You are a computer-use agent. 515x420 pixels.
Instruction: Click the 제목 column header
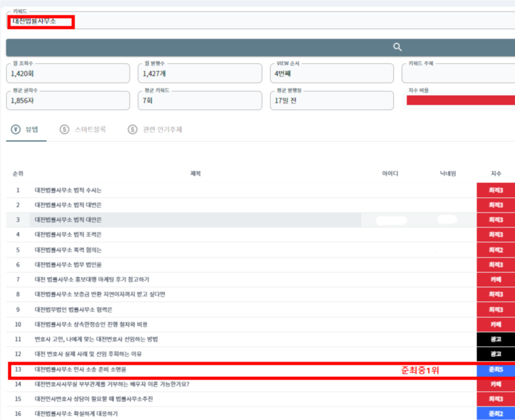pyautogui.click(x=195, y=173)
